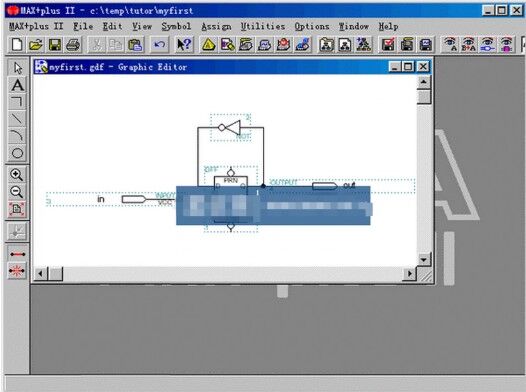Open the Utilities menu
526x392 pixels.
pos(263,26)
